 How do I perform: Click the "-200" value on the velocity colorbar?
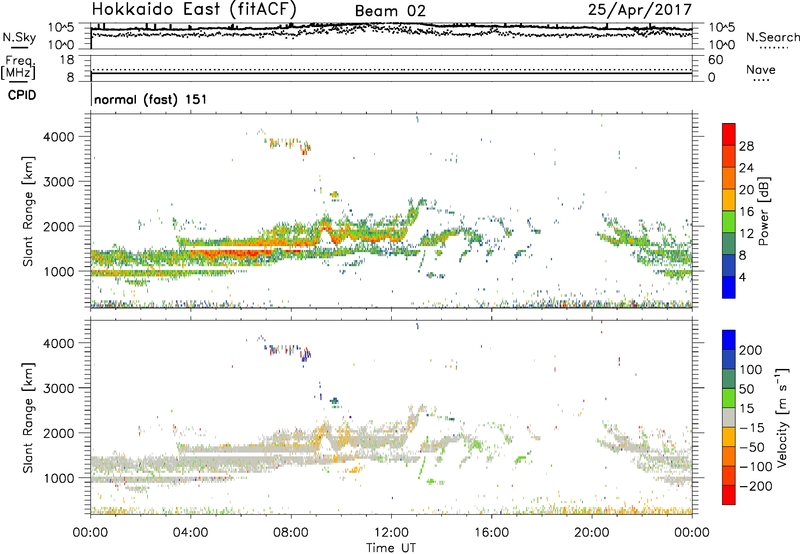(x=756, y=486)
